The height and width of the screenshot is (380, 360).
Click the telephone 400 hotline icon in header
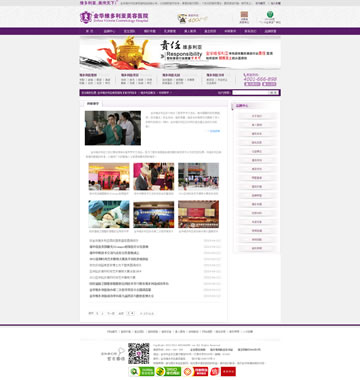182,19
